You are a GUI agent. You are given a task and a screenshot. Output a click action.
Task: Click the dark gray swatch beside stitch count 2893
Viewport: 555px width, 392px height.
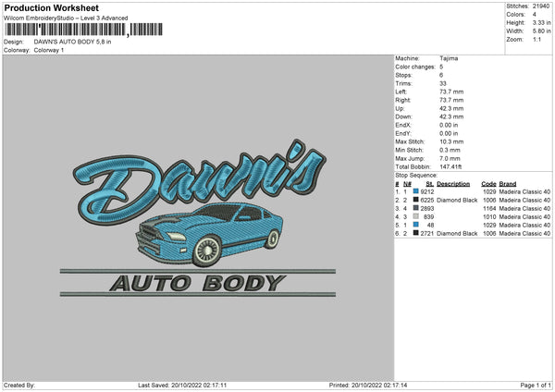coord(416,208)
